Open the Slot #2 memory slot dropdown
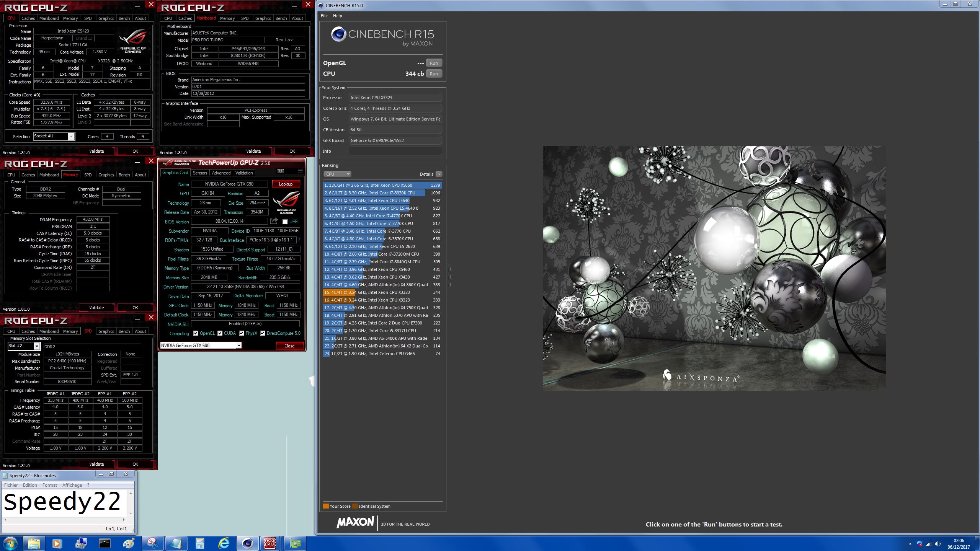The image size is (980, 551). [x=37, y=346]
